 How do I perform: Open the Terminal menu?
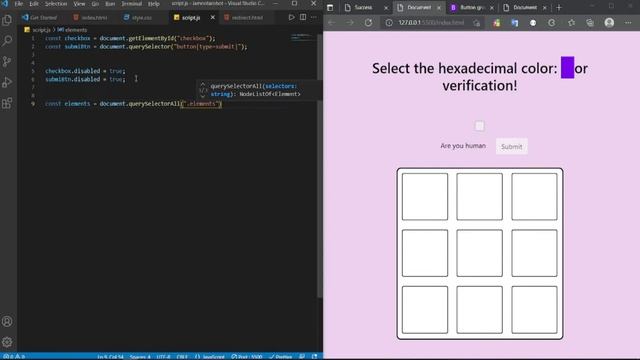point(131,4)
